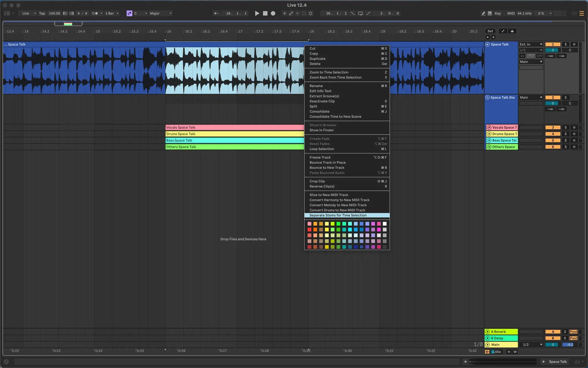Click the Nudge Tempo Down bars icon
The image size is (588, 368).
[65, 13]
